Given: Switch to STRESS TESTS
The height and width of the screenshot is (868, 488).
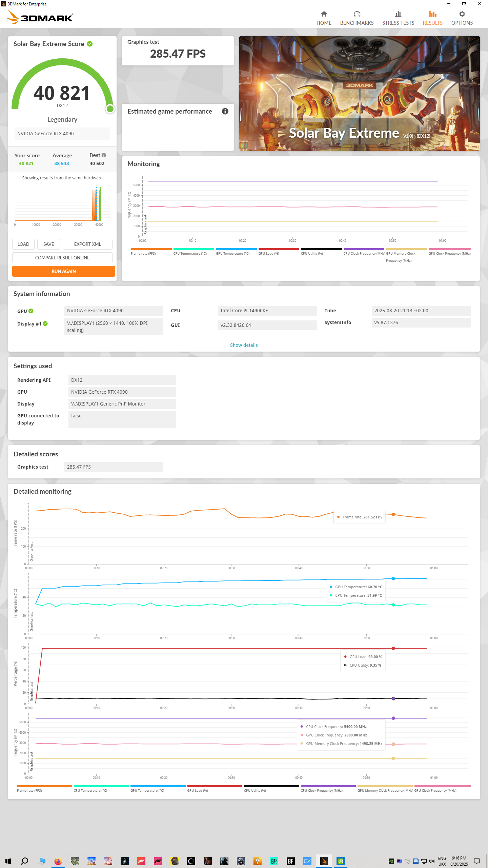Looking at the screenshot, I should 398,18.
